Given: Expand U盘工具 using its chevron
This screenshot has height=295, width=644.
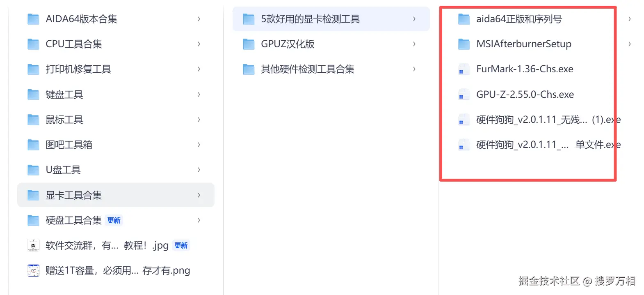Looking at the screenshot, I should 199,170.
